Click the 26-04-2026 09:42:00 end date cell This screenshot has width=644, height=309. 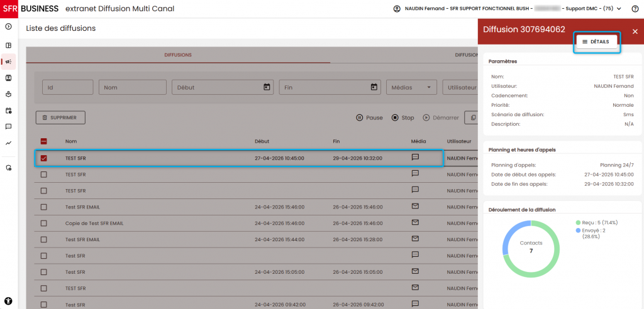point(357,305)
